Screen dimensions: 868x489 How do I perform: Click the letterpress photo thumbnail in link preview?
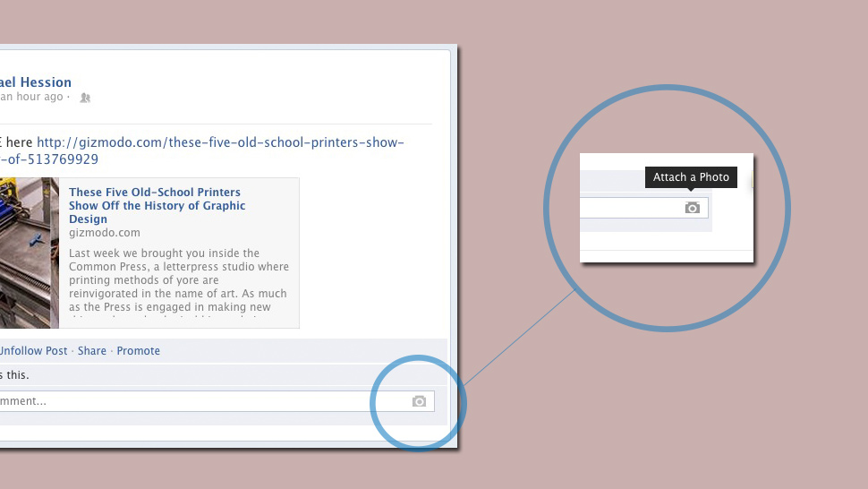tap(30, 253)
